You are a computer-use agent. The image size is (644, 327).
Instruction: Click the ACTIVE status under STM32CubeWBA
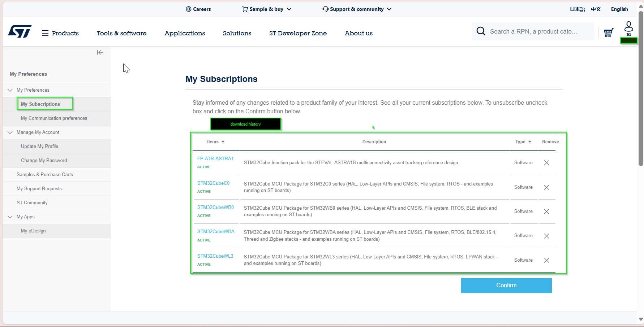[x=204, y=240]
